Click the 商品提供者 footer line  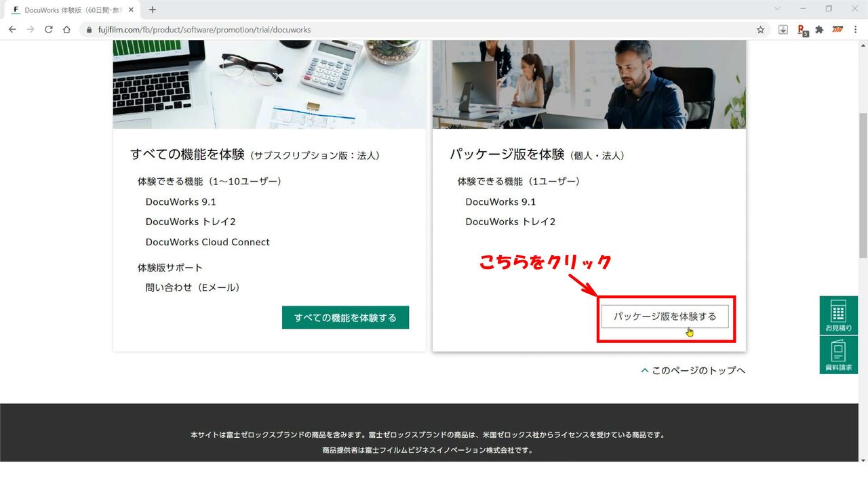428,450
